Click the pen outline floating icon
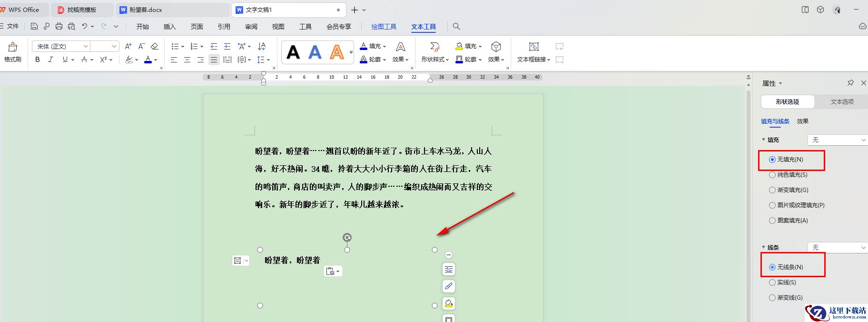Image resolution: width=868 pixels, height=322 pixels. (449, 286)
